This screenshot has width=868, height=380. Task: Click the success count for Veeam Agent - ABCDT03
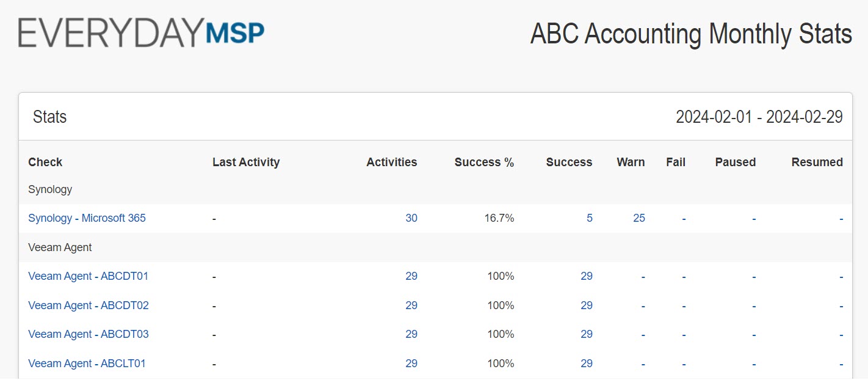pos(586,334)
